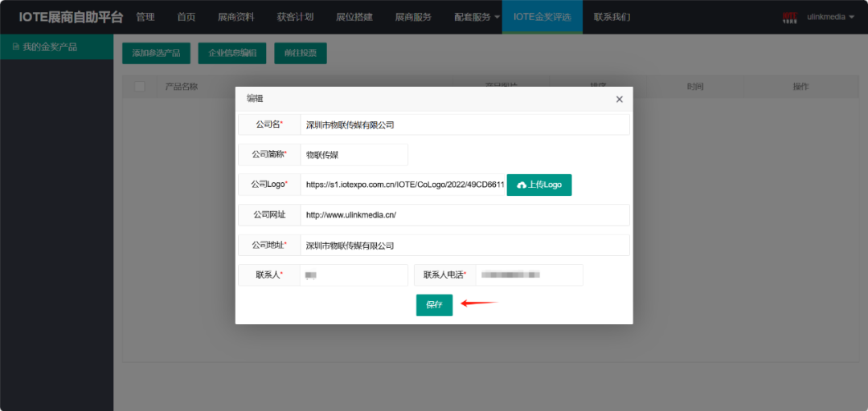Click the 保存 button
The image size is (868, 411).
pos(434,305)
